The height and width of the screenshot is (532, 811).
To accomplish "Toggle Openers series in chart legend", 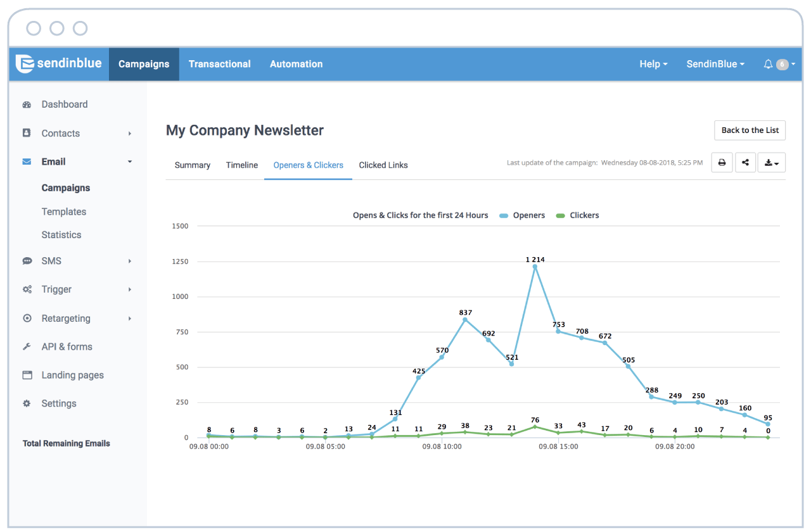I will 522,215.
